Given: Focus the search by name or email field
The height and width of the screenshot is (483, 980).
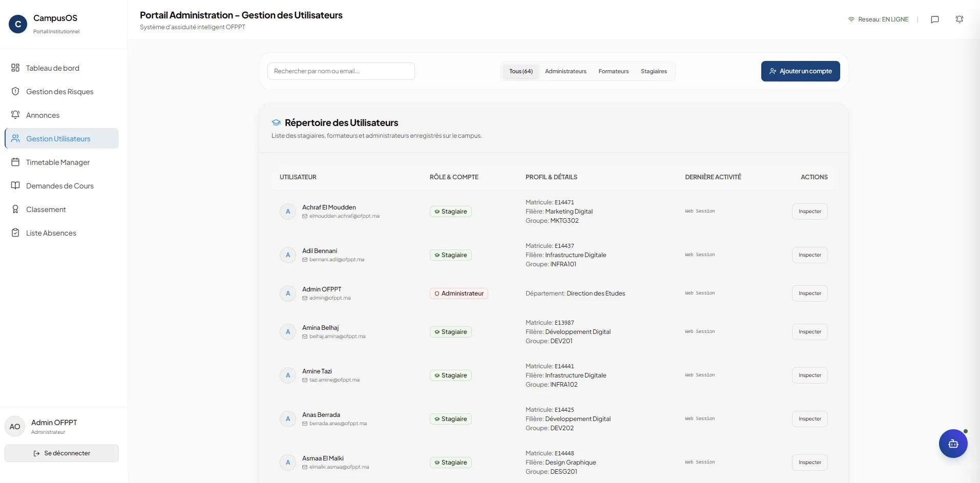Looking at the screenshot, I should 341,71.
